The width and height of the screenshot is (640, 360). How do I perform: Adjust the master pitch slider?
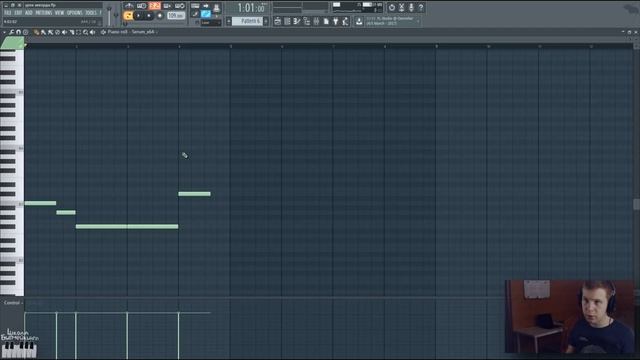(116, 16)
